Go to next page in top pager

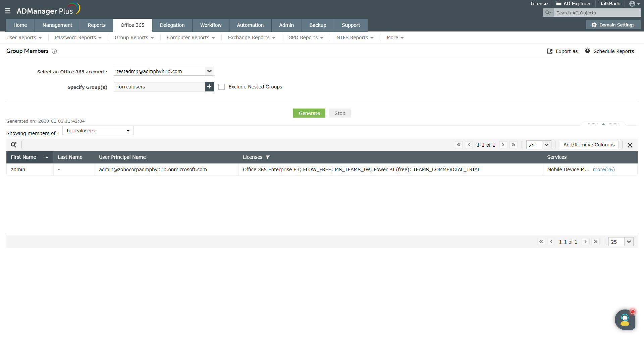click(503, 145)
